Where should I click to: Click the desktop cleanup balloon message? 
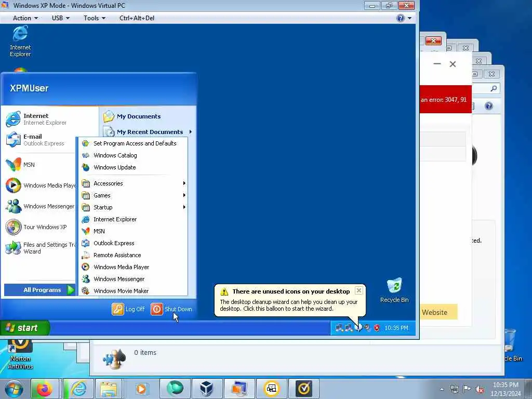[x=289, y=305]
